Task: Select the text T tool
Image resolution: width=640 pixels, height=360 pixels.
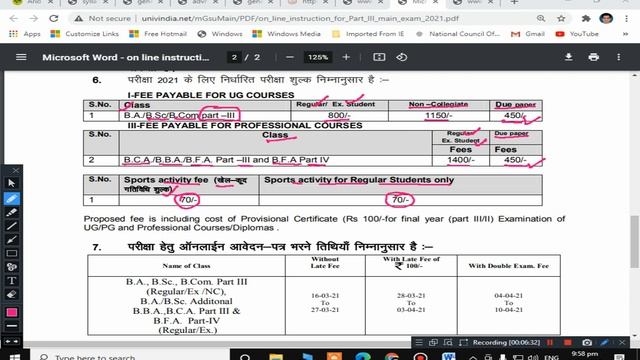Action: pyautogui.click(x=11, y=281)
